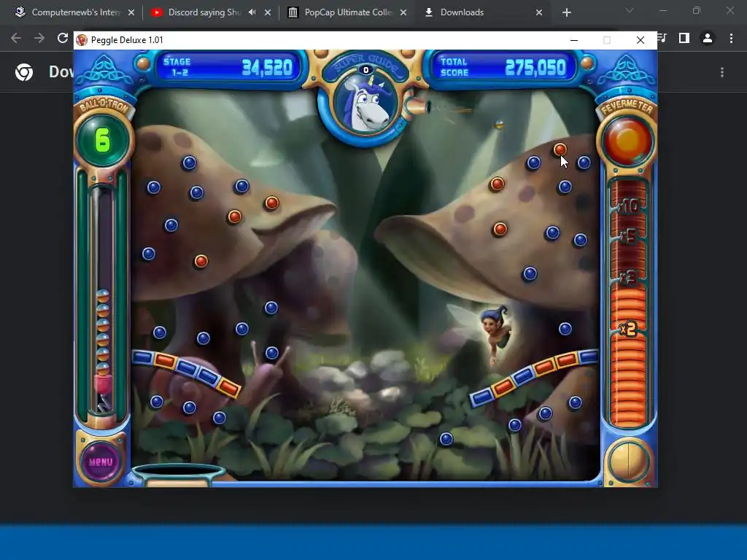Click the Chrome logo on Downloads page
This screenshot has width=747, height=560.
24,72
